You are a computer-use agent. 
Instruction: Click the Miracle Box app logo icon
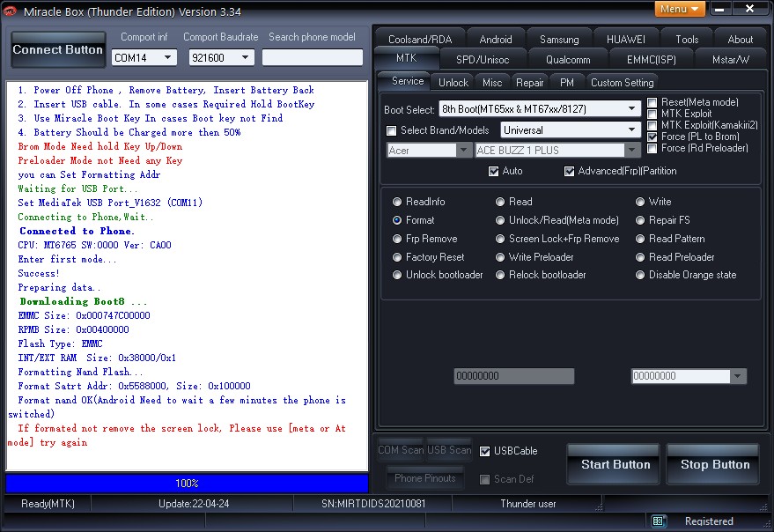[10, 11]
